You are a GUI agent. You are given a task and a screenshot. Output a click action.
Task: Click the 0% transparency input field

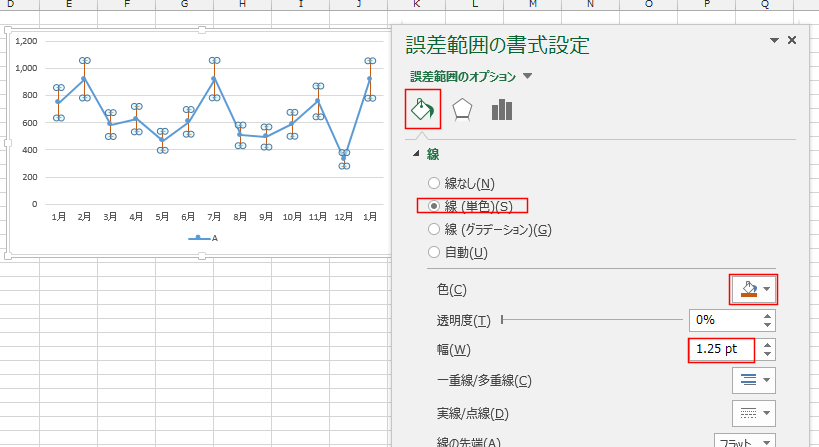click(x=724, y=320)
